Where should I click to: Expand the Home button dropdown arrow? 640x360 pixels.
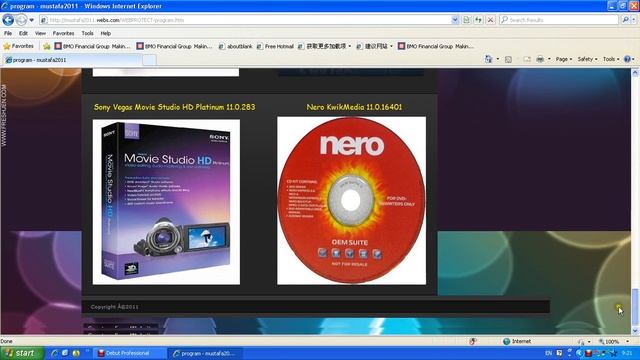(x=498, y=59)
